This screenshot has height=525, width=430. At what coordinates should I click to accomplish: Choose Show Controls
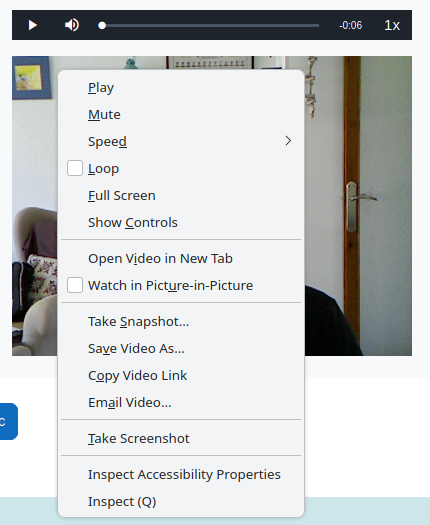(181, 222)
